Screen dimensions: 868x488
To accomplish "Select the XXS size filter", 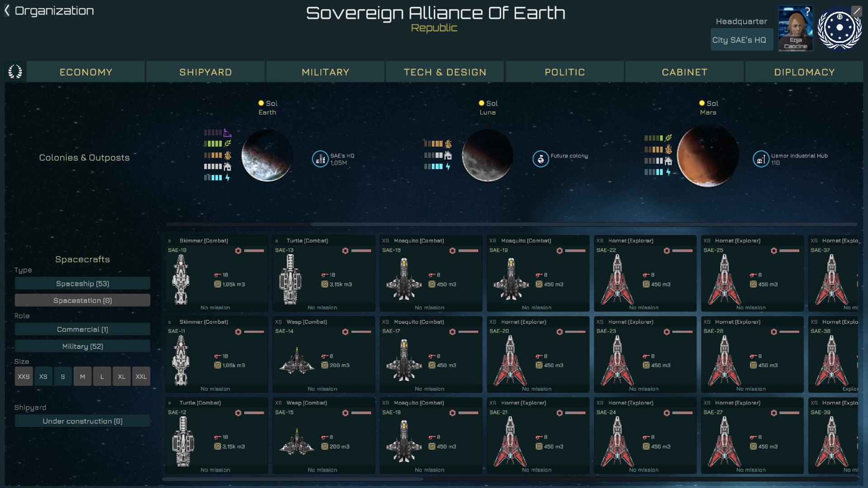I will tap(24, 376).
